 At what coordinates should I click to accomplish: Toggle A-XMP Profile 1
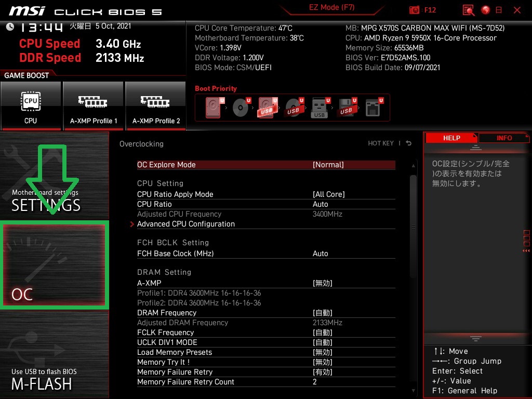94,105
